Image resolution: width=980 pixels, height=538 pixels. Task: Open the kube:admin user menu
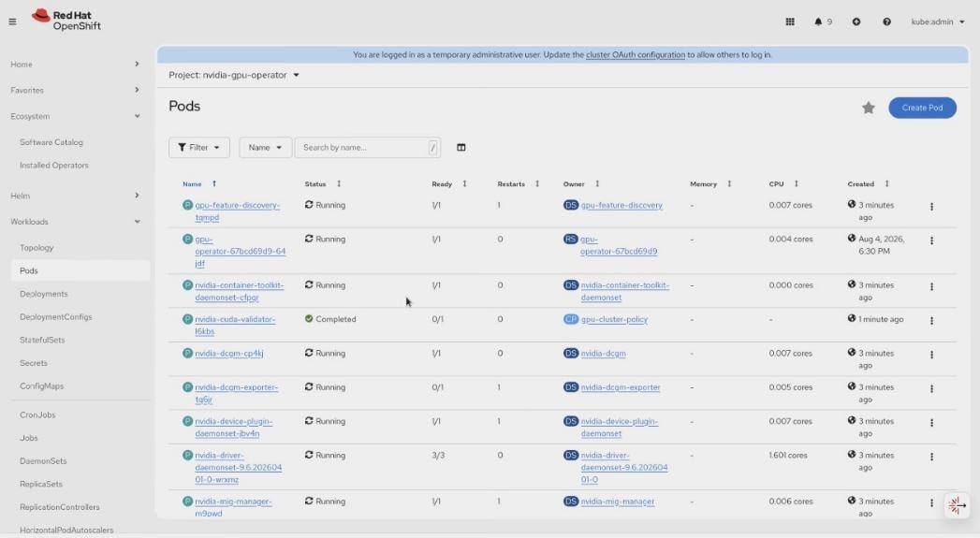(937, 22)
